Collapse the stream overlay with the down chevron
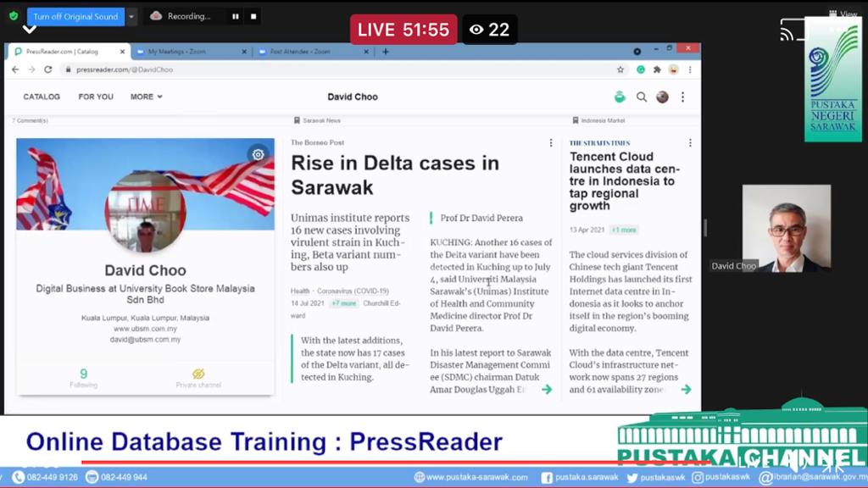The height and width of the screenshot is (488, 868). 30,29
